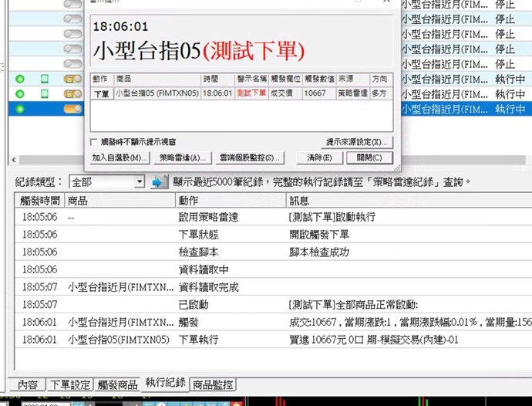
Task: Click the message 開啟觸發下單
Action: 319,235
